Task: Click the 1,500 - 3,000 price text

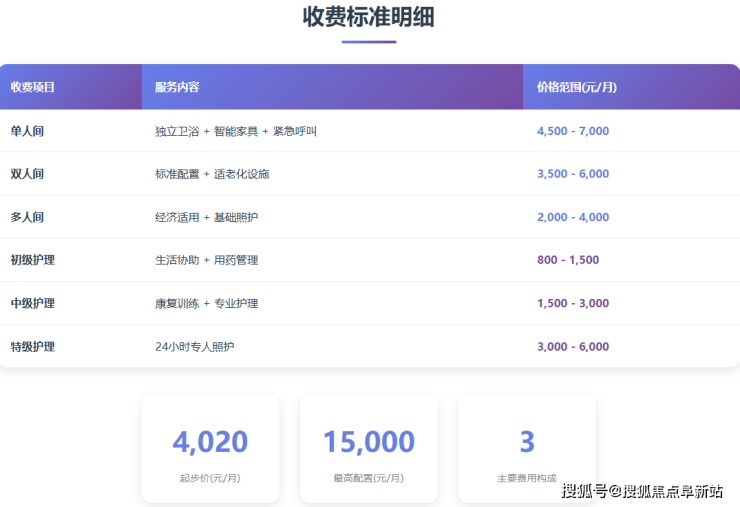Action: click(x=572, y=303)
